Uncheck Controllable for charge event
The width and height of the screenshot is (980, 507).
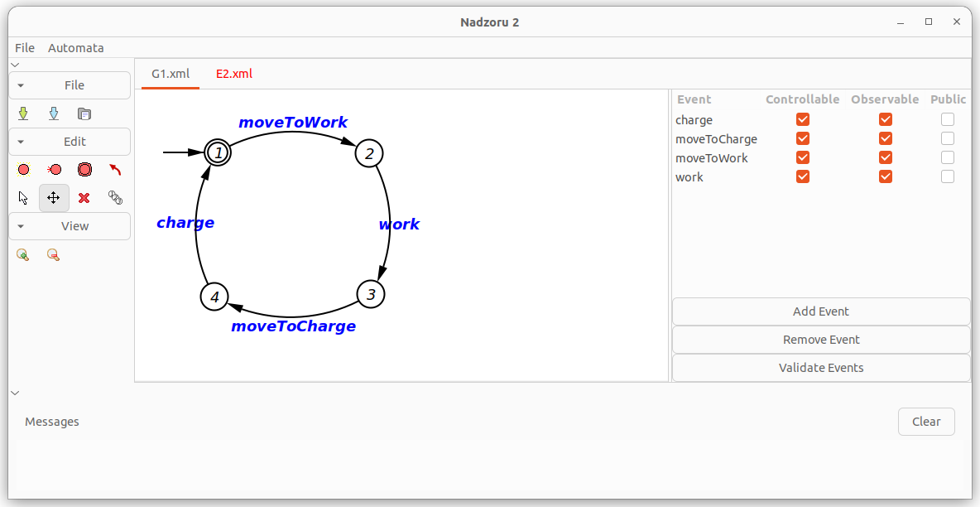803,119
